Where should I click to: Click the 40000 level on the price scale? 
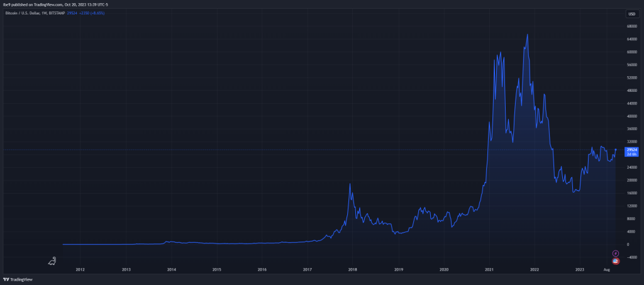pos(631,116)
